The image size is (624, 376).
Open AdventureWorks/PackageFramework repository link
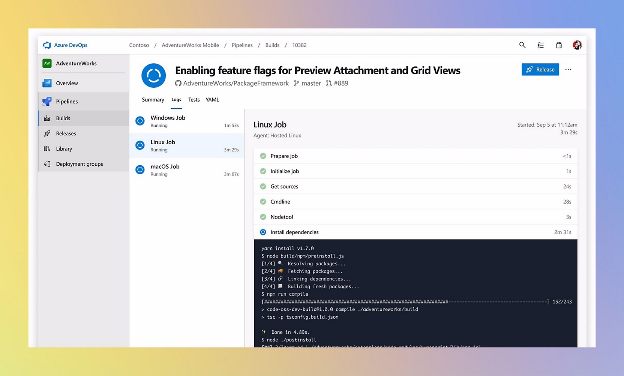(x=232, y=83)
